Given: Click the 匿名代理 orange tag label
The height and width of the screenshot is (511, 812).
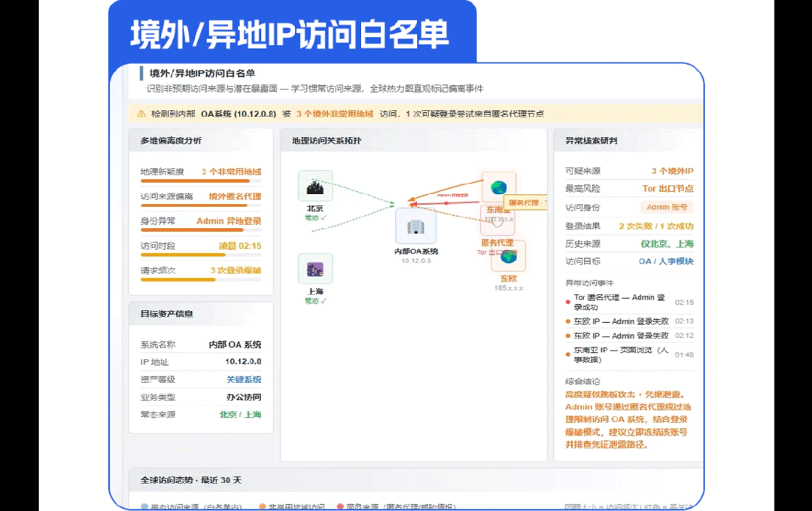Looking at the screenshot, I should click(x=525, y=202).
